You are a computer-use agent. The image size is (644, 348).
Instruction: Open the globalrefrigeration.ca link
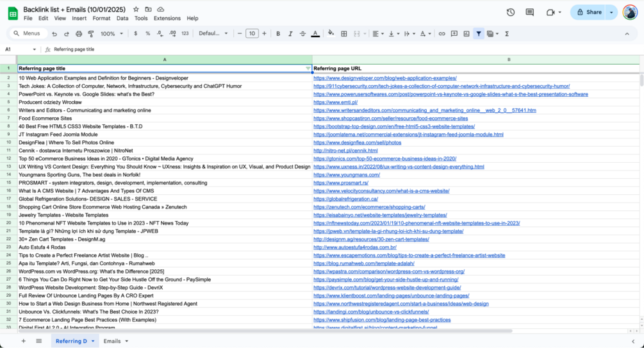click(x=345, y=199)
